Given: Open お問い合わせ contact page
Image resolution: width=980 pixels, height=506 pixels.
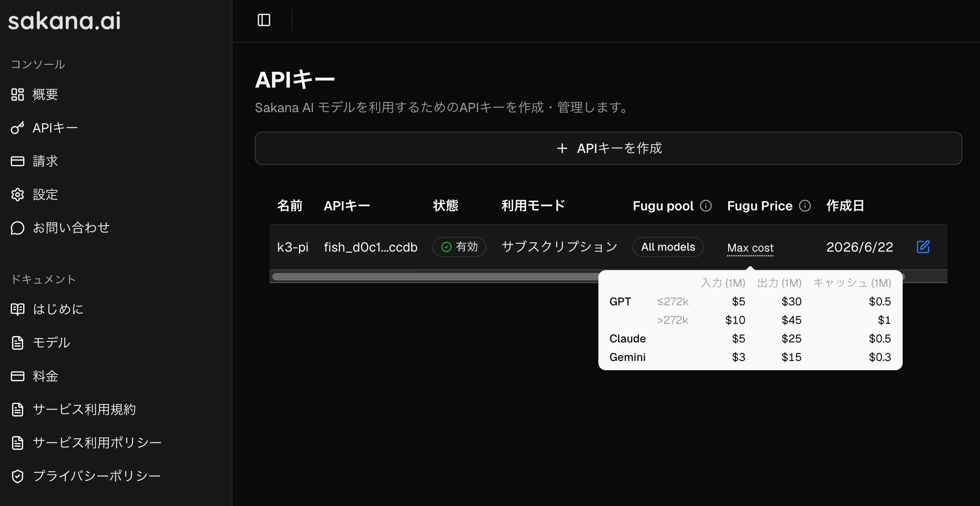Looking at the screenshot, I should 71,228.
